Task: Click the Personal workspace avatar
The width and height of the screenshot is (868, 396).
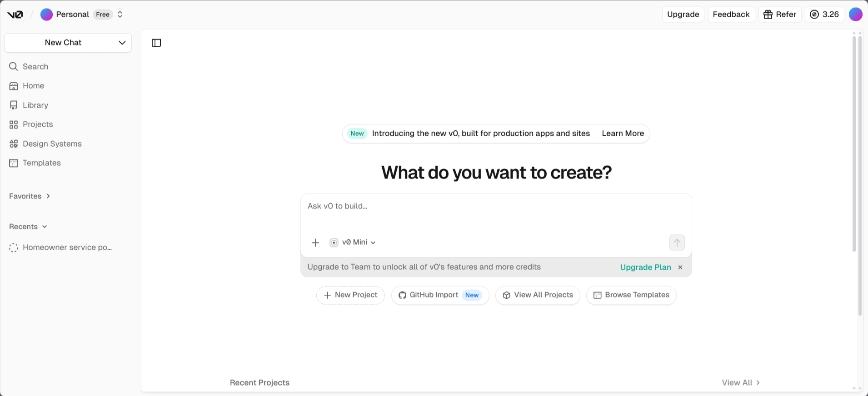Action: [x=46, y=15]
